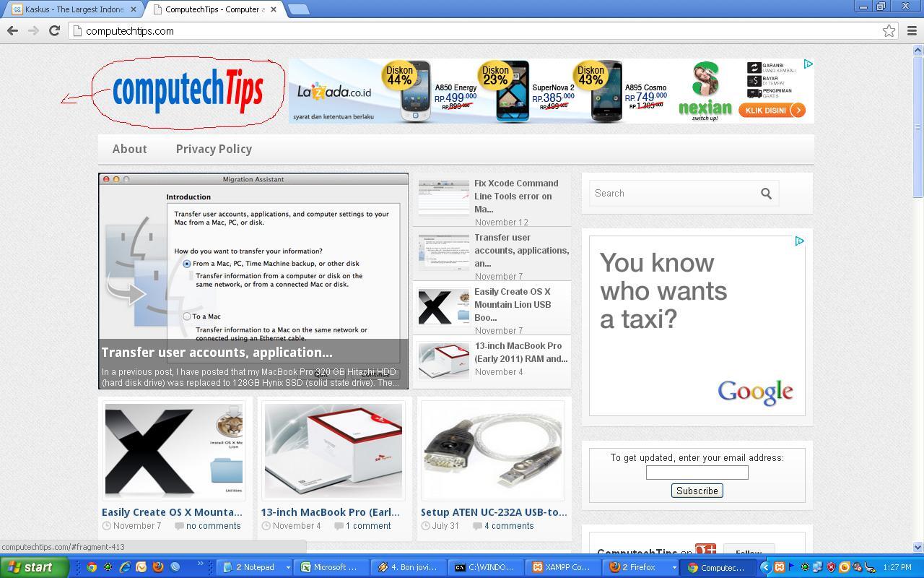Click the safely remove hardware tray icon
The image size is (924, 578).
click(x=871, y=567)
